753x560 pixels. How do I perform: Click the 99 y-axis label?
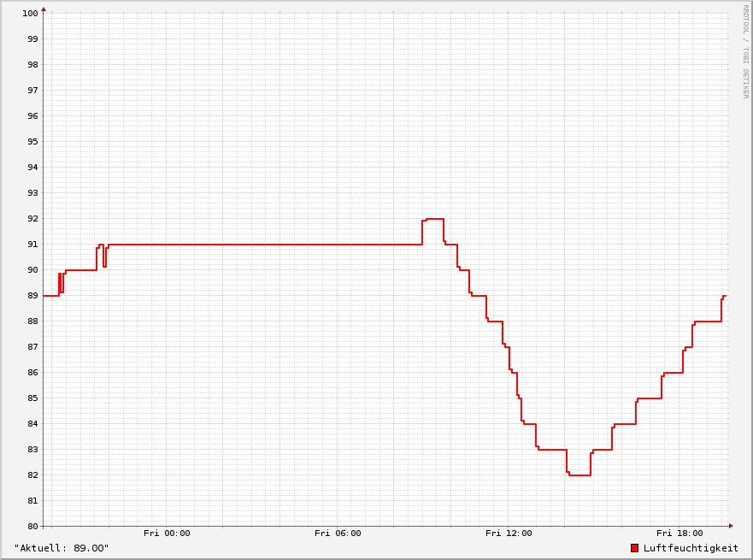pyautogui.click(x=32, y=39)
